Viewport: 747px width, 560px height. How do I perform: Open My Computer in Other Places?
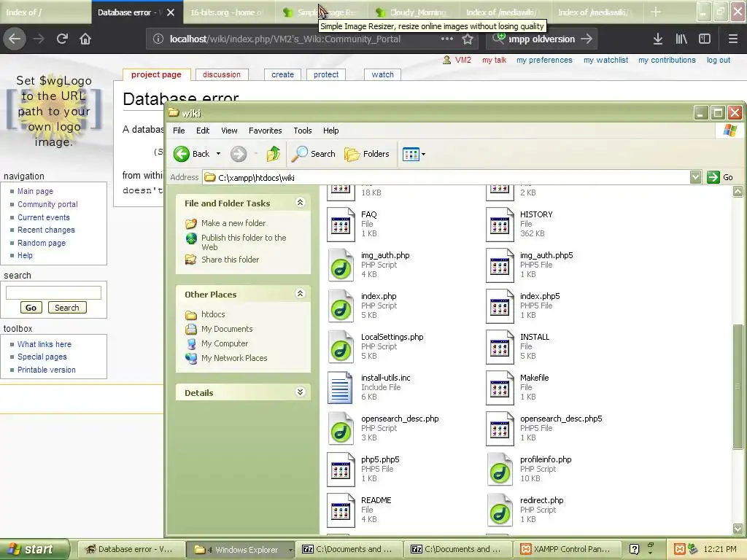(225, 343)
